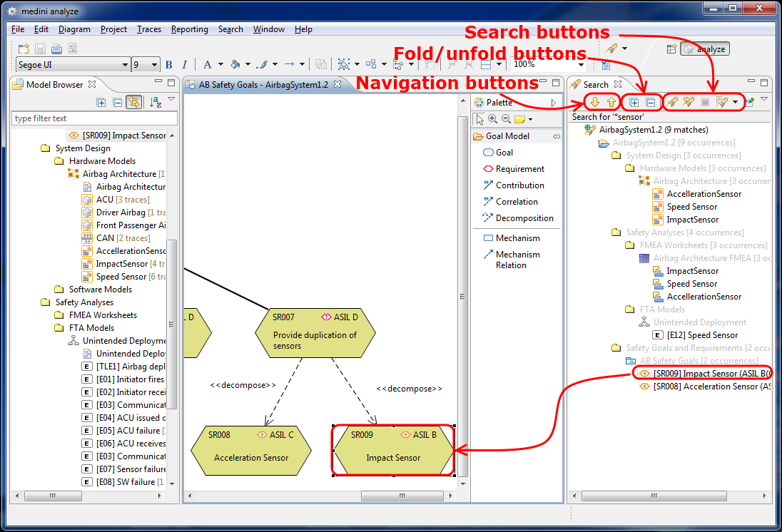The height and width of the screenshot is (532, 782).
Task: Select the Decomposition tool in Palette
Action: pyautogui.click(x=524, y=218)
